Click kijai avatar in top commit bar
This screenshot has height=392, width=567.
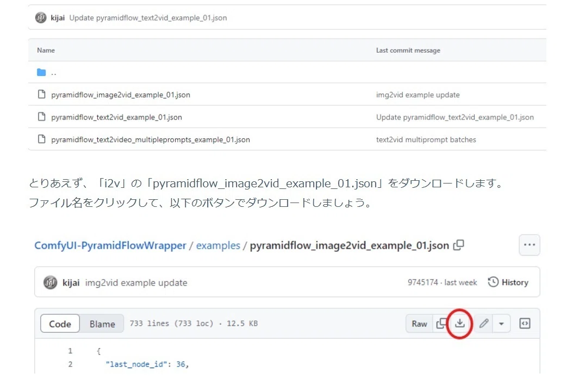(41, 17)
